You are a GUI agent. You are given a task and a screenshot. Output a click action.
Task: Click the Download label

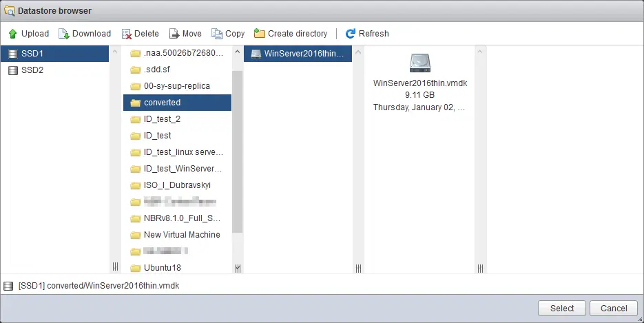tap(92, 34)
